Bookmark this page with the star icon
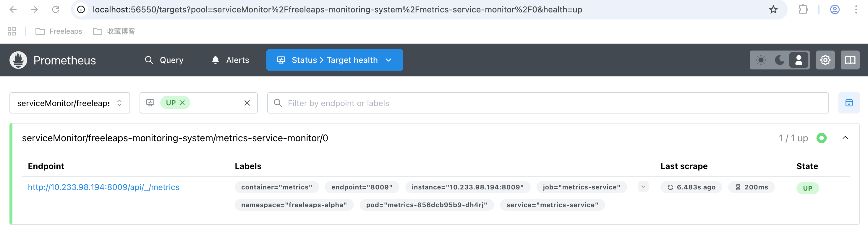 (x=773, y=9)
